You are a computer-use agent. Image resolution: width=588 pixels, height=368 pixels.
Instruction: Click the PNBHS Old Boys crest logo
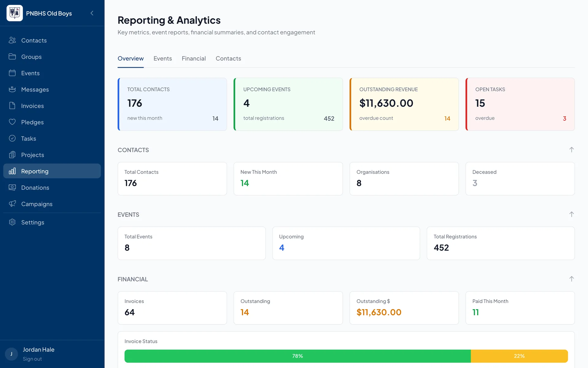15,13
